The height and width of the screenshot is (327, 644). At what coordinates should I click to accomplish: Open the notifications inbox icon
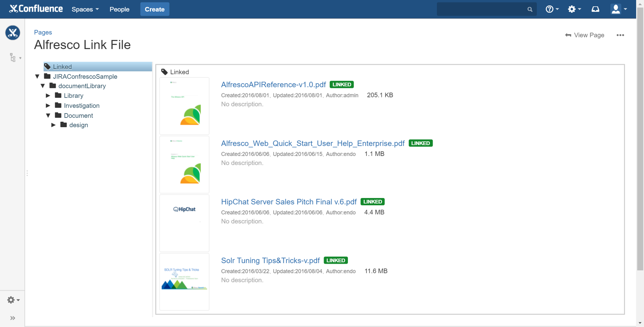[595, 9]
